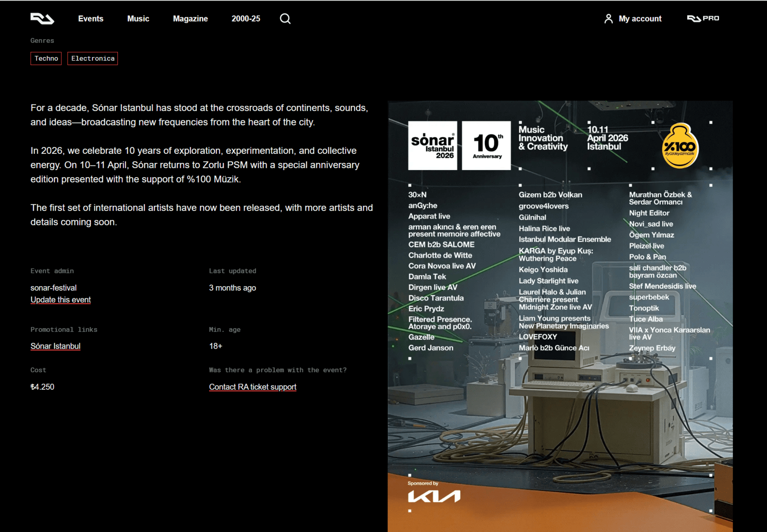Click the 'Min. age' label
Screen dimensions: 767x532
click(225, 329)
